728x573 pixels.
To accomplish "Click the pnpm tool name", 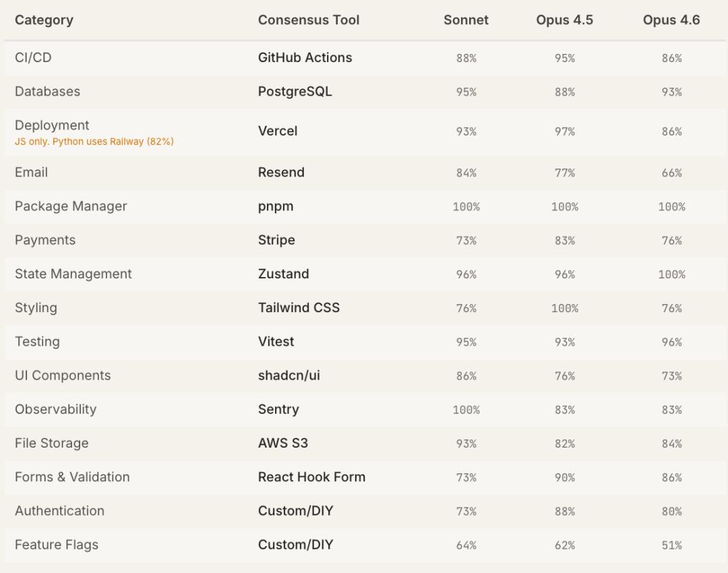I will tap(275, 206).
